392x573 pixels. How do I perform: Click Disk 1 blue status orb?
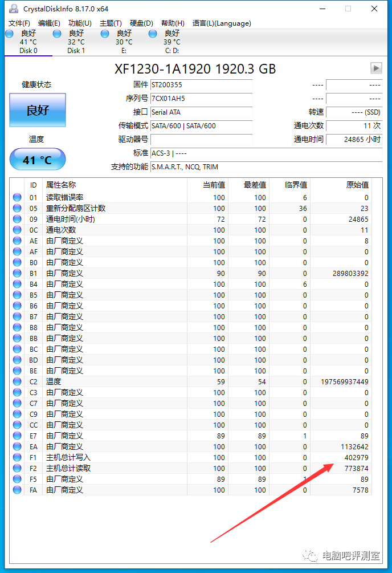pos(57,34)
